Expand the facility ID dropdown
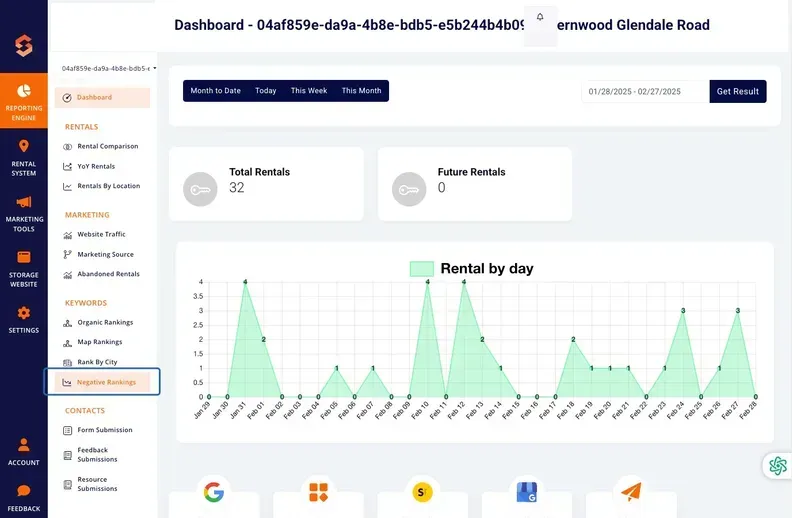Screen dimensions: 792x518 [109, 68]
